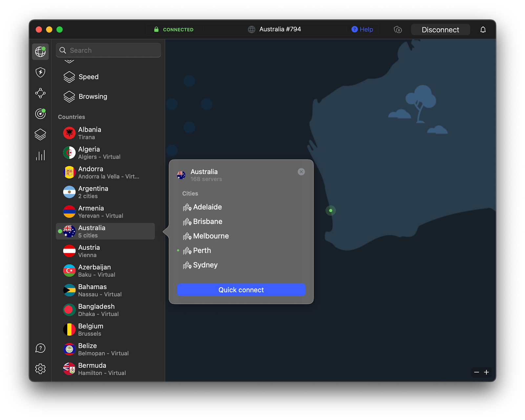Click the Brussels subtitle under Belgium
The image size is (525, 420).
point(90,333)
